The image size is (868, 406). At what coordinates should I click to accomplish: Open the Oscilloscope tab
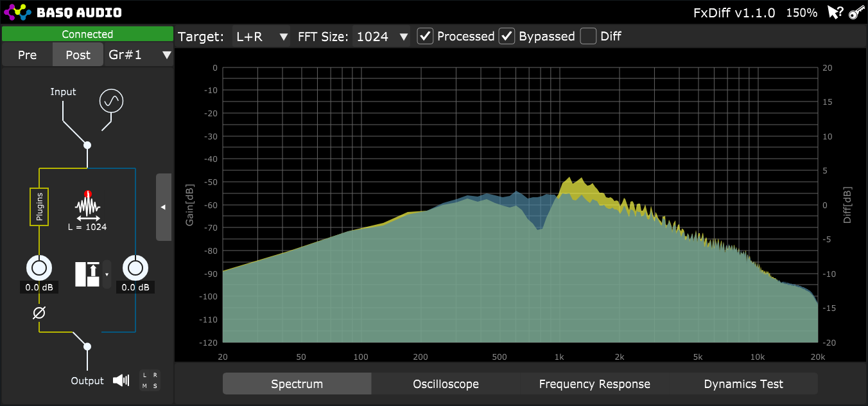tap(446, 384)
